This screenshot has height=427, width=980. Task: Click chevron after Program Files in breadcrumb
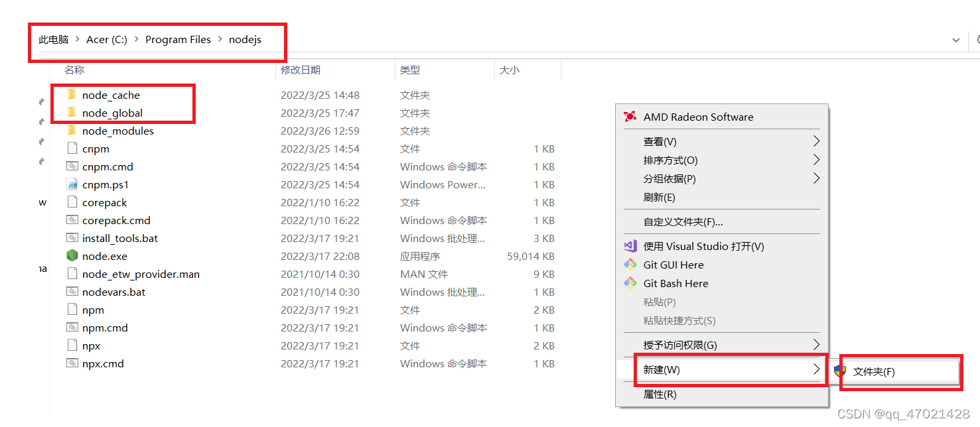point(220,40)
